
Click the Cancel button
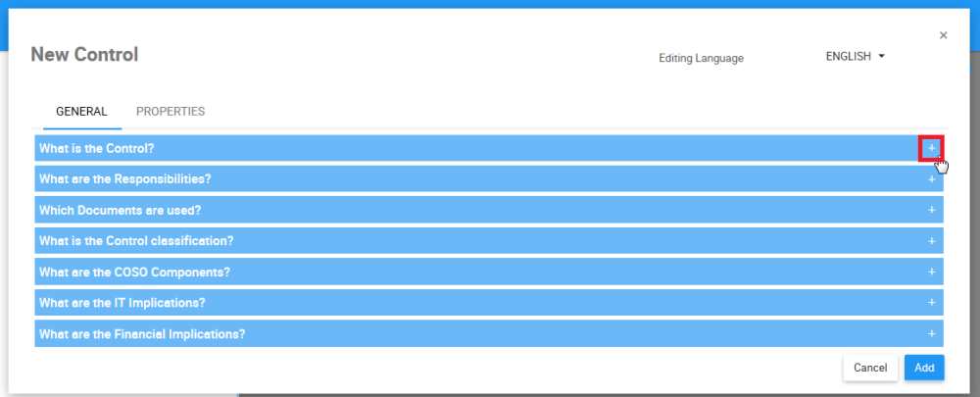pyautogui.click(x=870, y=368)
